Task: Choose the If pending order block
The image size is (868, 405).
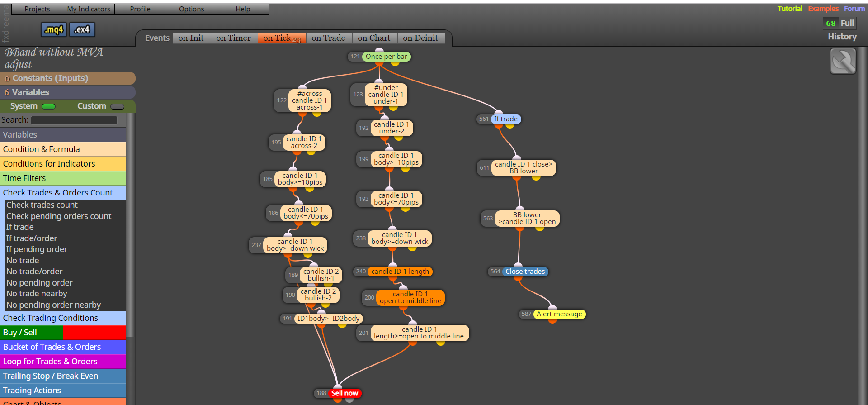Action: pos(37,249)
